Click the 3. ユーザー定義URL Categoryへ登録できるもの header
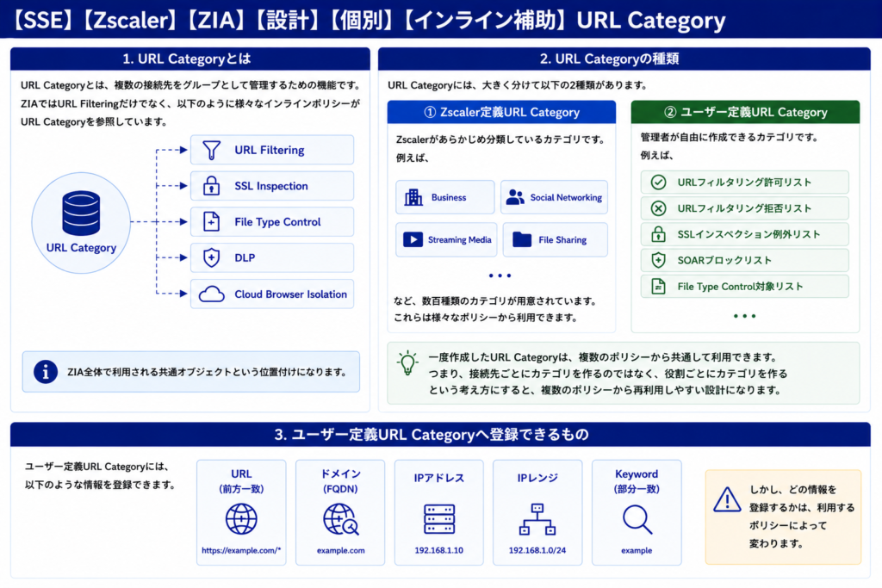Viewport: 882px width, 588px height. [x=440, y=435]
